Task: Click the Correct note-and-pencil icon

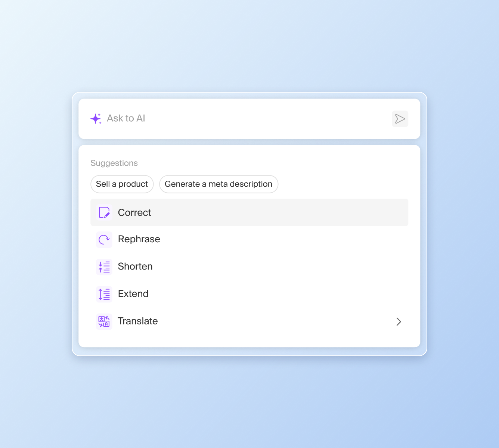Action: click(104, 212)
